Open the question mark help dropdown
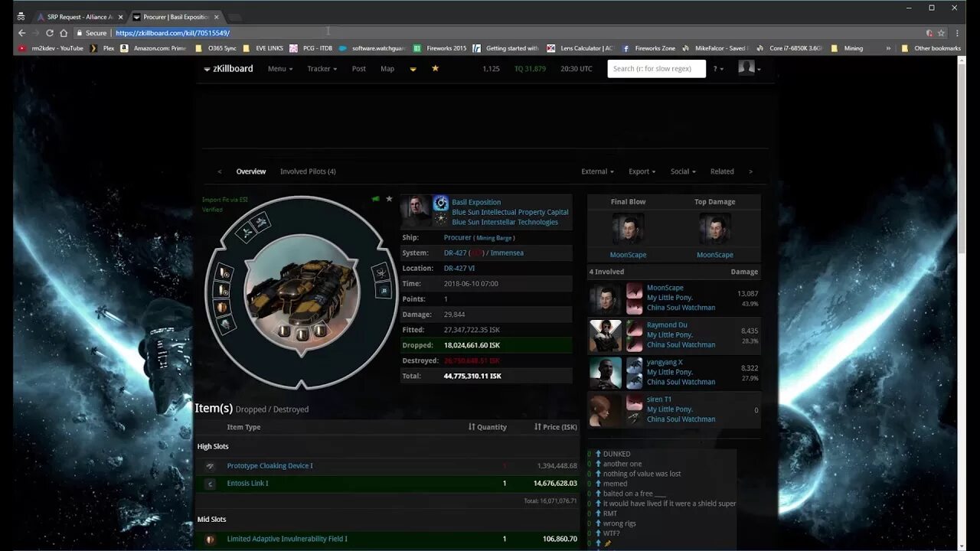The width and height of the screenshot is (980, 551). 717,69
